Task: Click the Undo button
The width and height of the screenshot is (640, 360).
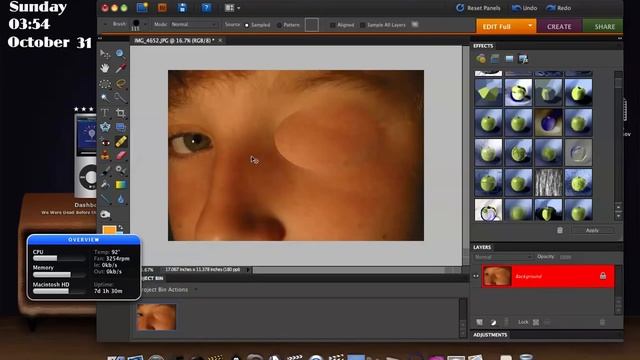Action: (x=524, y=8)
